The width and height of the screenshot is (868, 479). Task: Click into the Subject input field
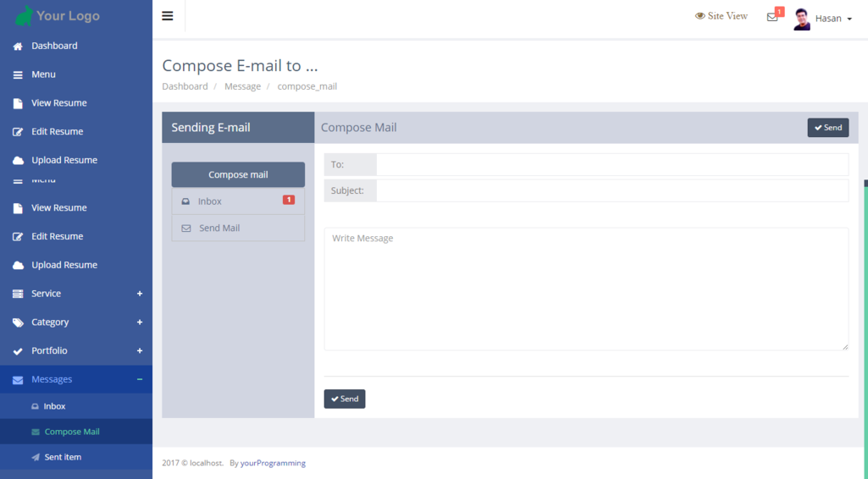tap(611, 190)
